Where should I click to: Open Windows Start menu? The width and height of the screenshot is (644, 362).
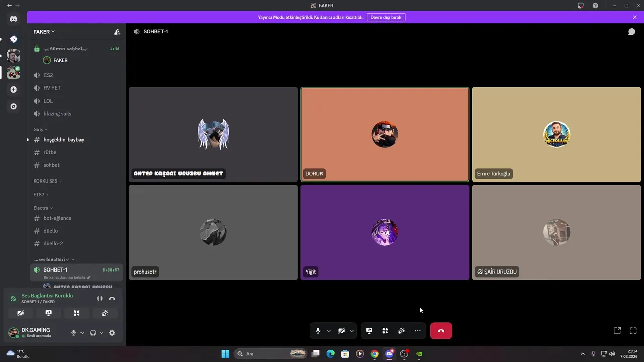[x=225, y=354]
